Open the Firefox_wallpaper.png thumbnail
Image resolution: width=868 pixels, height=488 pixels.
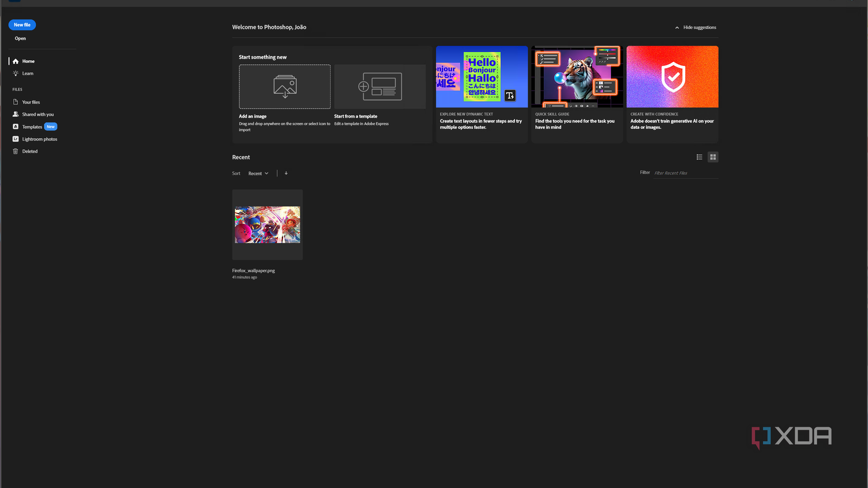click(x=267, y=225)
